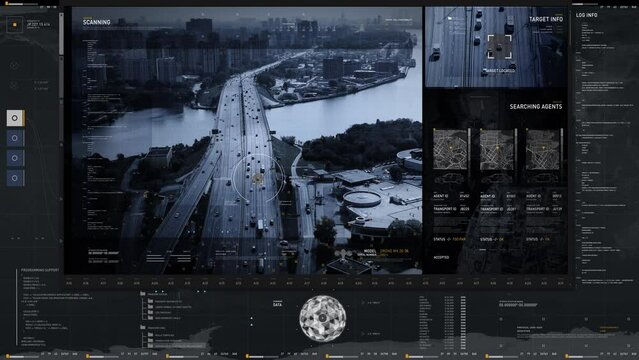Click the second agent's STATUS OK value
The height and width of the screenshot is (360, 639).
501,239
